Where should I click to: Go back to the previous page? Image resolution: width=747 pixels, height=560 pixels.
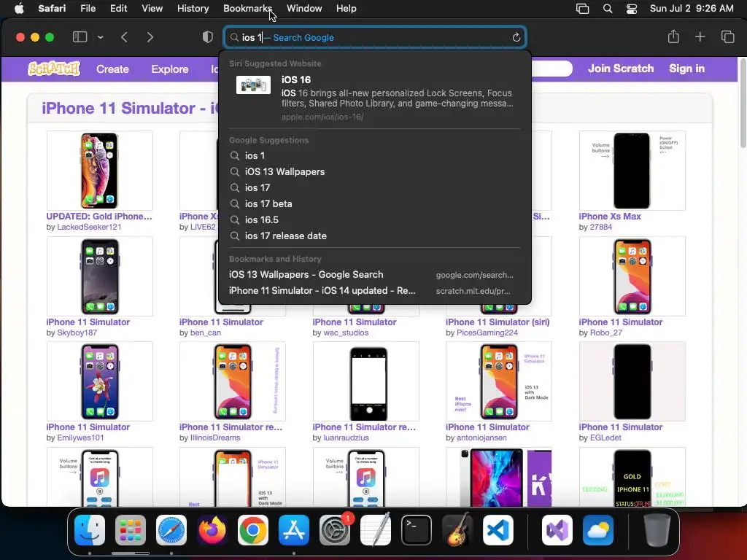pos(124,37)
